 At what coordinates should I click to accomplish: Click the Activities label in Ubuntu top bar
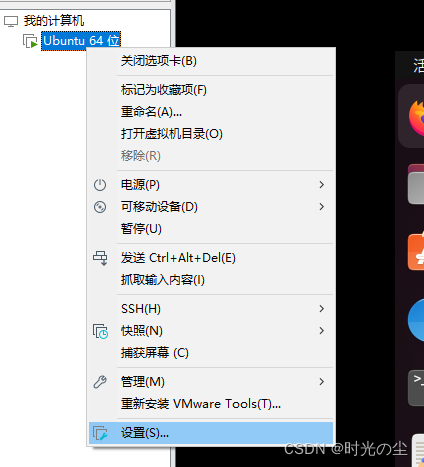[x=419, y=65]
